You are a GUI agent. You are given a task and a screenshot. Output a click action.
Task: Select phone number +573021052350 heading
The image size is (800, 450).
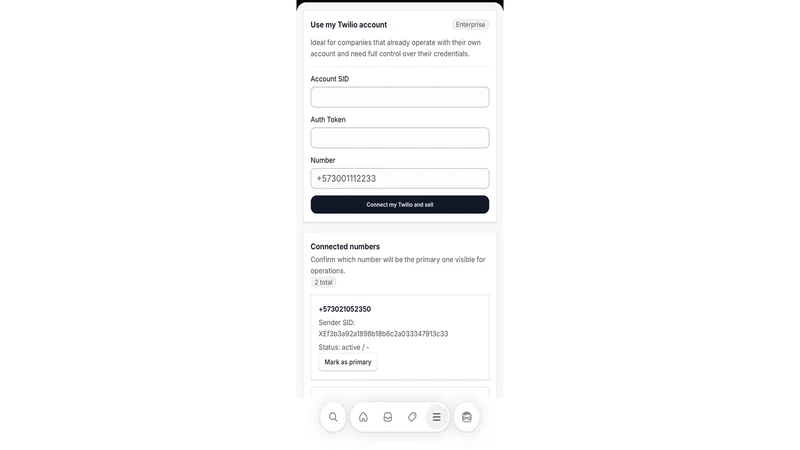(x=344, y=309)
